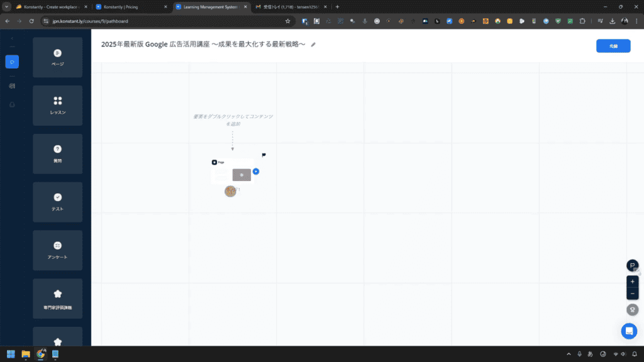This screenshot has width=644, height=362.
Task: Open the tab search dropdown arrow
Action: pos(6,7)
